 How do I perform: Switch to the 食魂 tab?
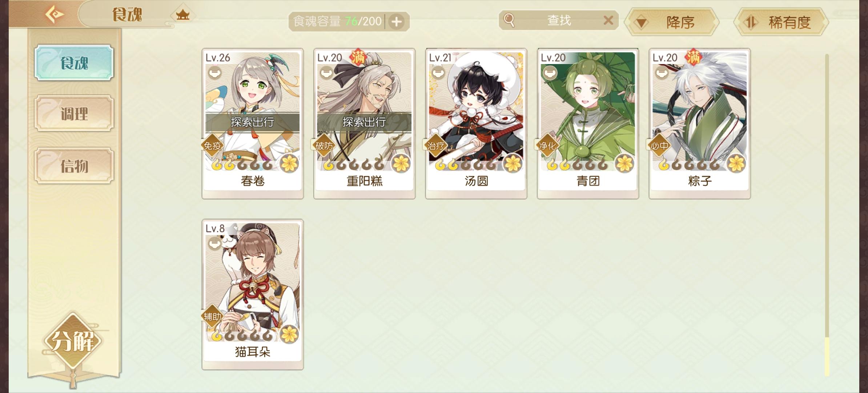(74, 63)
